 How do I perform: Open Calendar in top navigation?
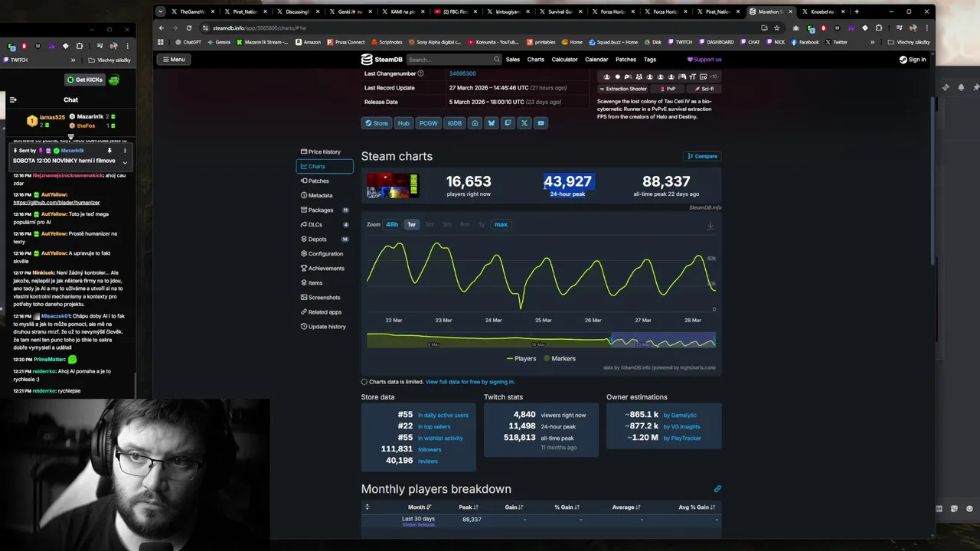(x=596, y=59)
